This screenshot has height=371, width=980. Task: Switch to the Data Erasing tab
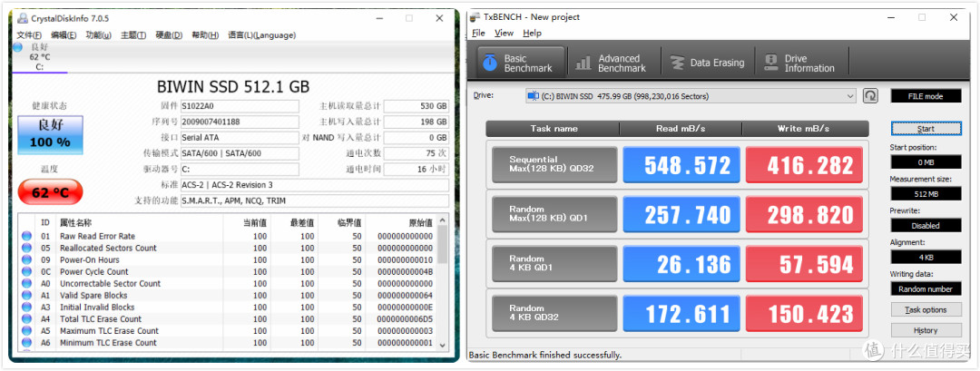coord(708,63)
